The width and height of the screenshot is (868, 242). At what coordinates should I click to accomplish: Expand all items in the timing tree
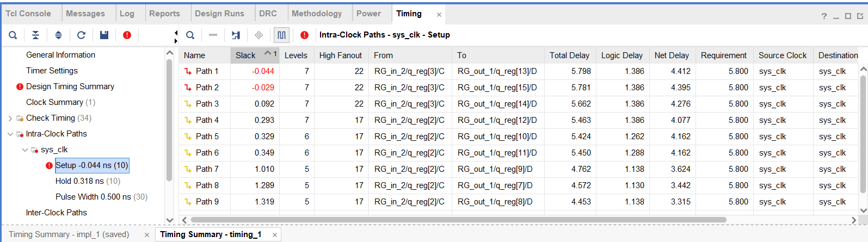click(58, 35)
